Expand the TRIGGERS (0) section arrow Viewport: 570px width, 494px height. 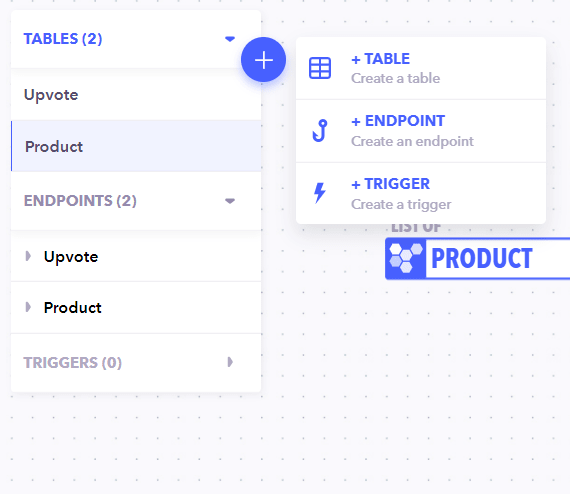[230, 362]
